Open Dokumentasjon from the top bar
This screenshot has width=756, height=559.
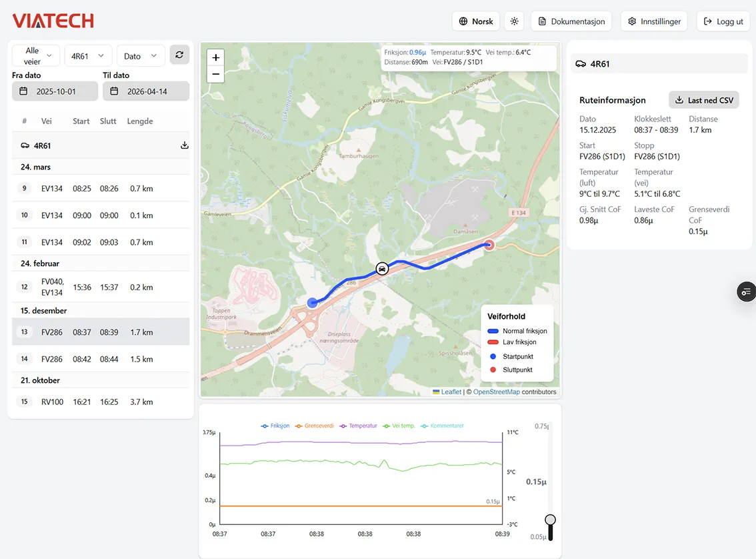571,21
